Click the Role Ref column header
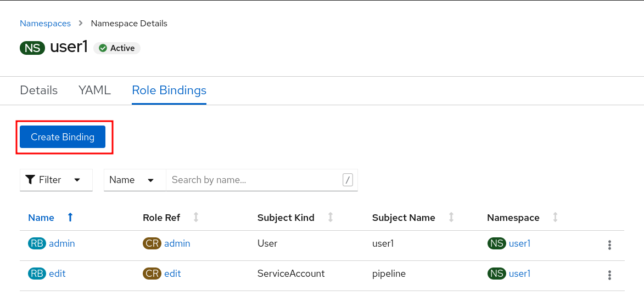This screenshot has width=644, height=296. [161, 218]
